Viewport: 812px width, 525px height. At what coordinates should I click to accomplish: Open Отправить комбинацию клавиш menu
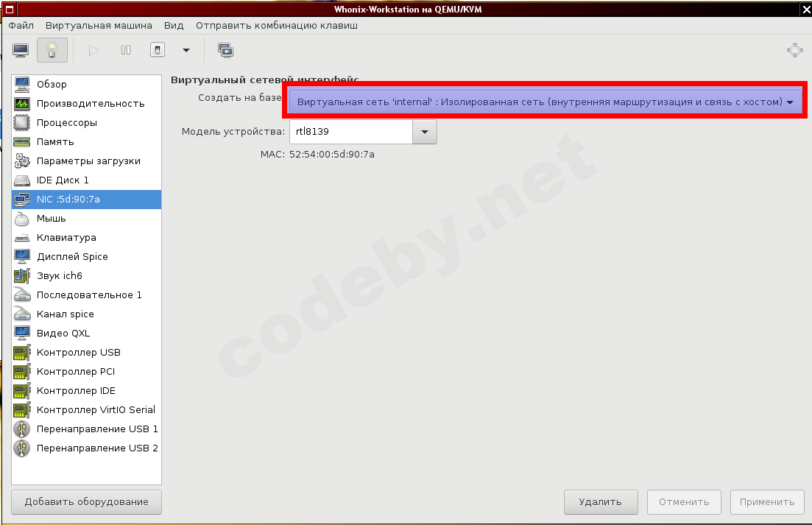pos(277,25)
